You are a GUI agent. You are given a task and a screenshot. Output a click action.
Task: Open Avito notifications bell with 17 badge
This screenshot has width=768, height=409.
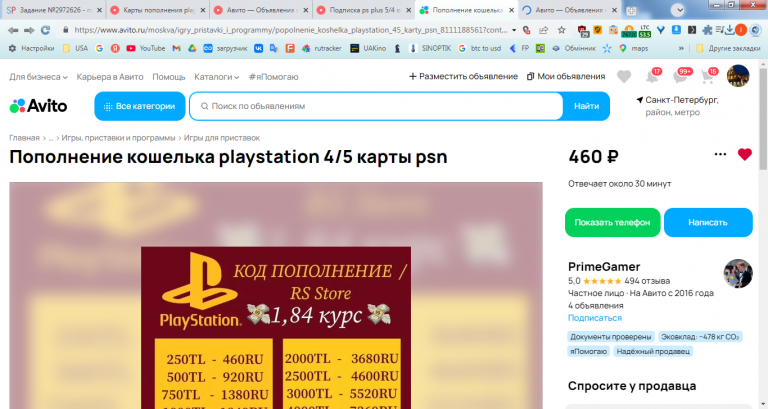(653, 76)
